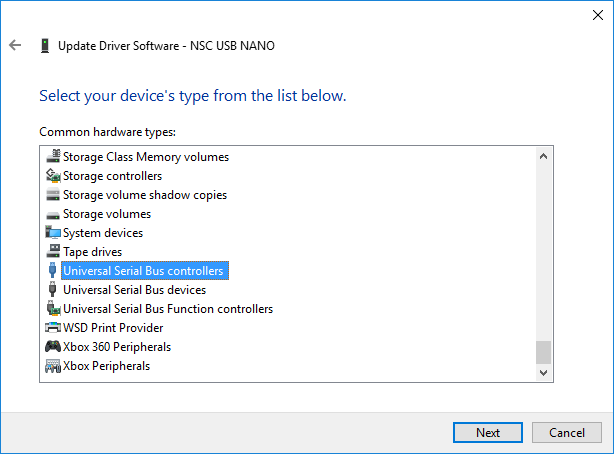
Task: Go back using the back arrow
Action: pyautogui.click(x=15, y=45)
